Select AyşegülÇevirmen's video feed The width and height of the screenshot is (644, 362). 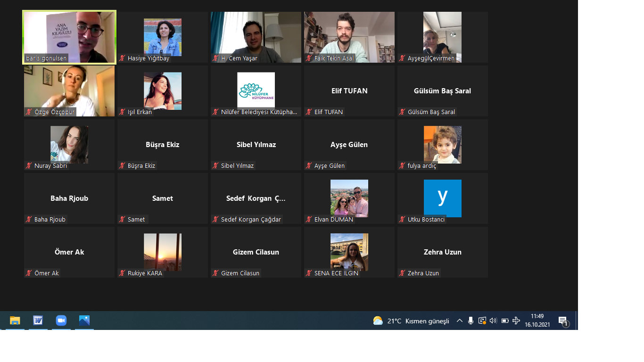[442, 37]
